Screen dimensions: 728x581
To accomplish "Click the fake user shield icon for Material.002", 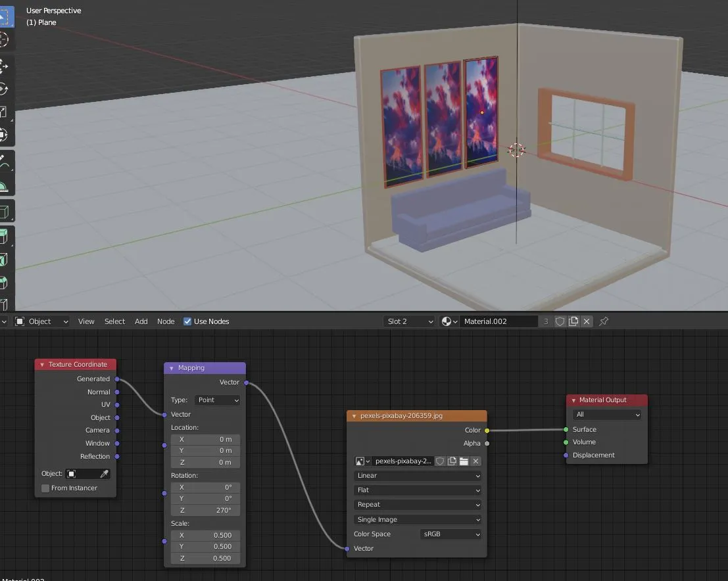I will click(x=560, y=321).
